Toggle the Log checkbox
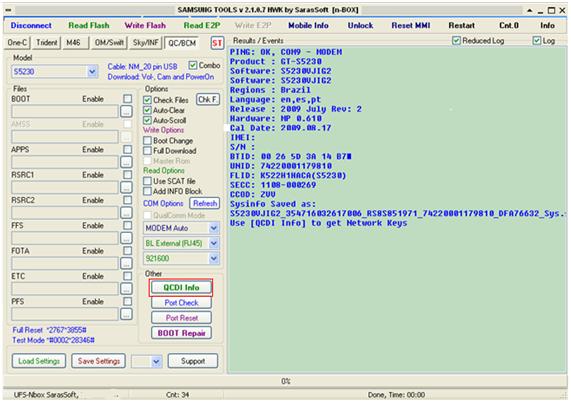The height and width of the screenshot is (402, 571). pos(536,40)
